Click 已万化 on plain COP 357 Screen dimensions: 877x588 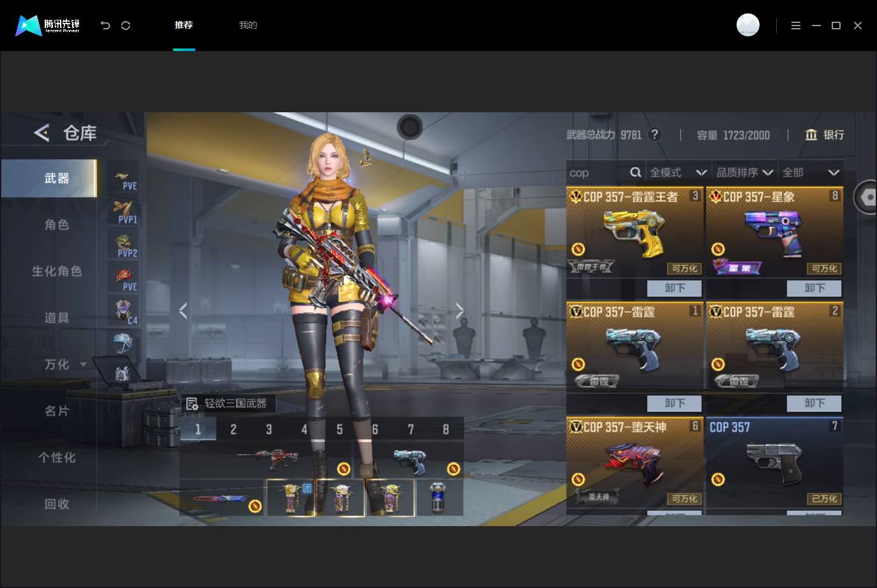pyautogui.click(x=824, y=499)
